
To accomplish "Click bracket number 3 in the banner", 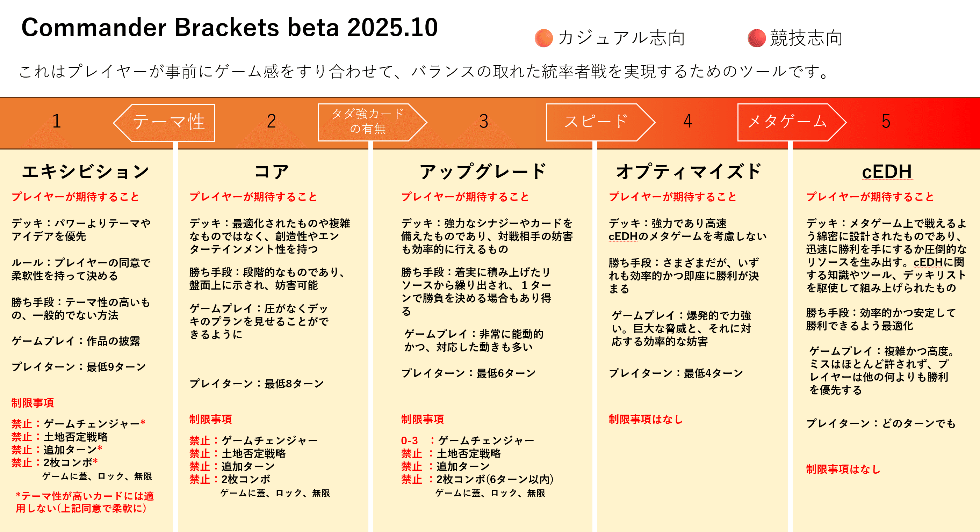I will point(483,121).
